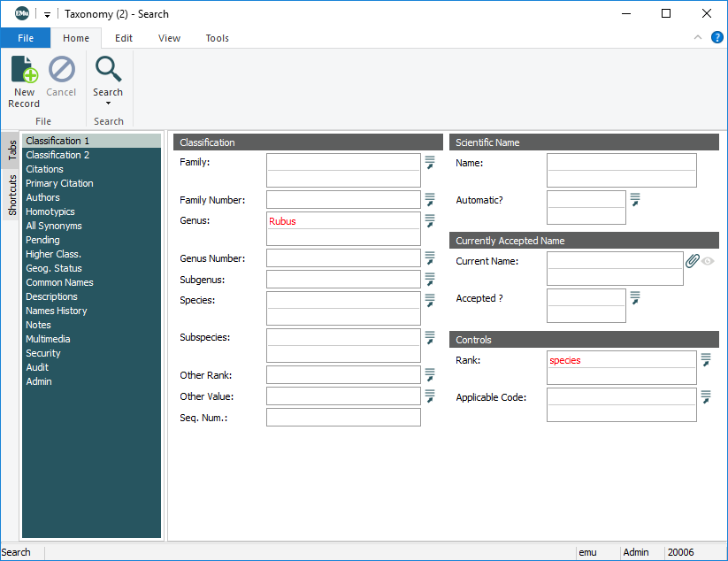Open lookup list icon next to Family field
728x561 pixels.
430,162
